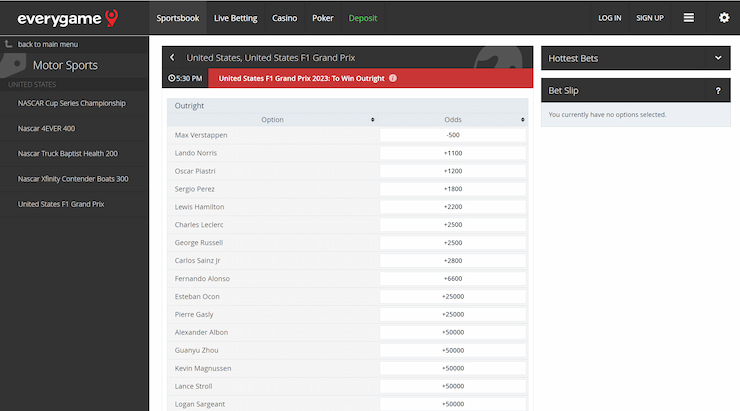740x411 pixels.
Task: Click the green Deposit link
Action: [362, 18]
